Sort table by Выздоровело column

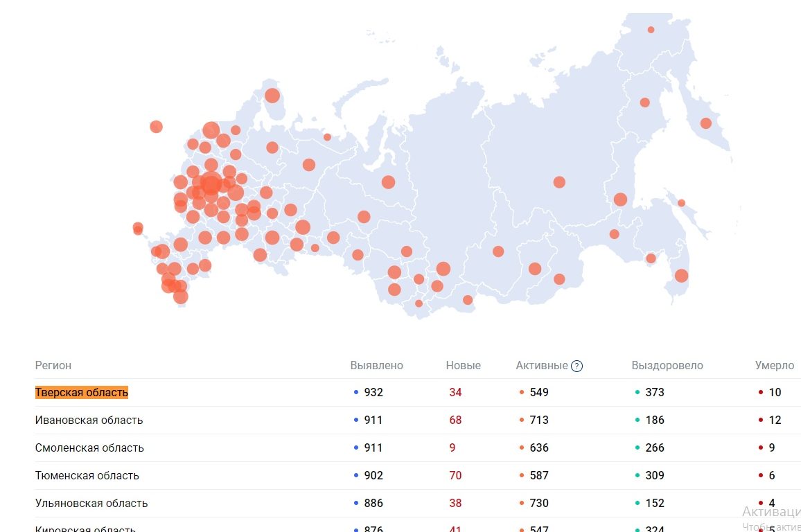[x=667, y=365]
